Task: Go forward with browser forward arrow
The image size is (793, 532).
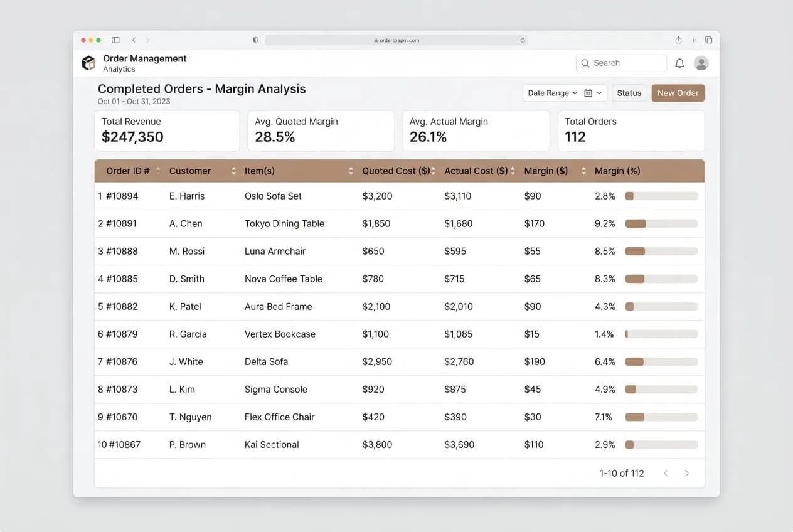Action: (148, 40)
